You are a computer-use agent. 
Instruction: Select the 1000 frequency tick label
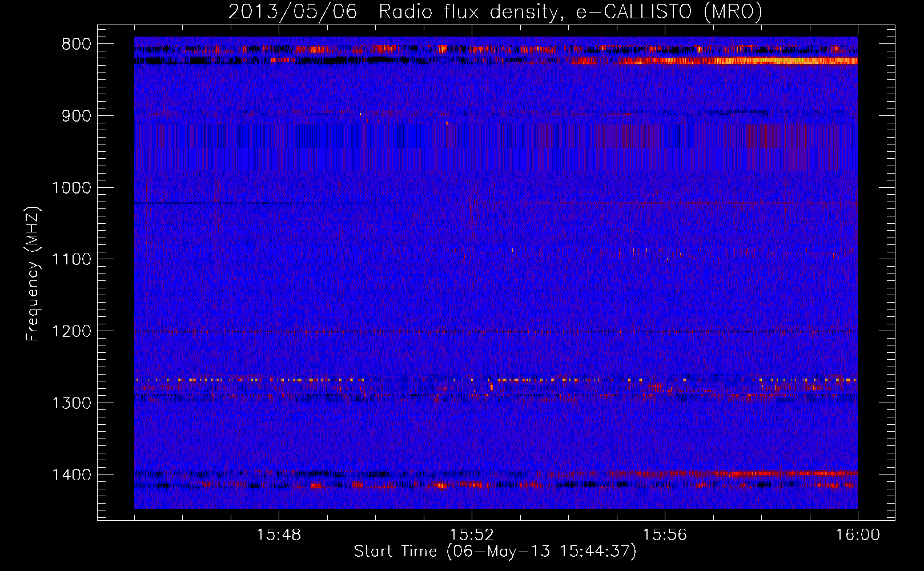pos(72,188)
